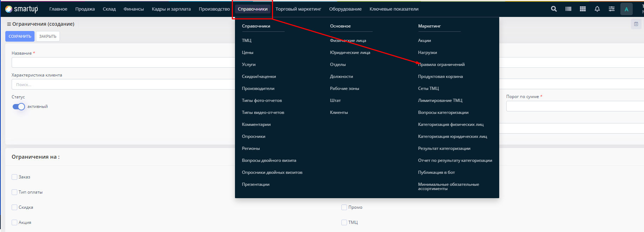
Task: Click the СОХРАНИТЬ button
Action: click(20, 36)
